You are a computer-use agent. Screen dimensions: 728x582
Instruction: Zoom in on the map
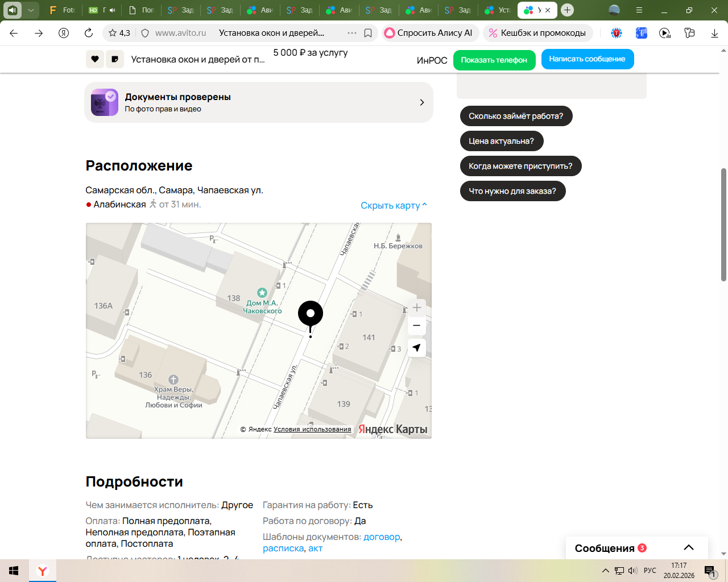[x=416, y=307]
